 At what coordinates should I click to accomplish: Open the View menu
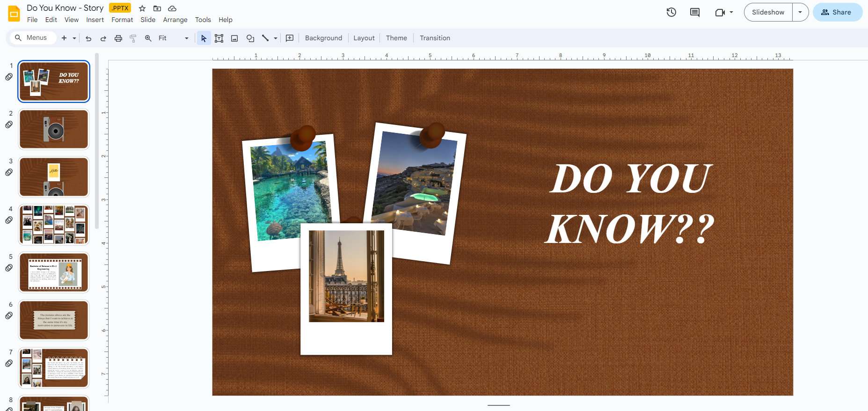(72, 20)
